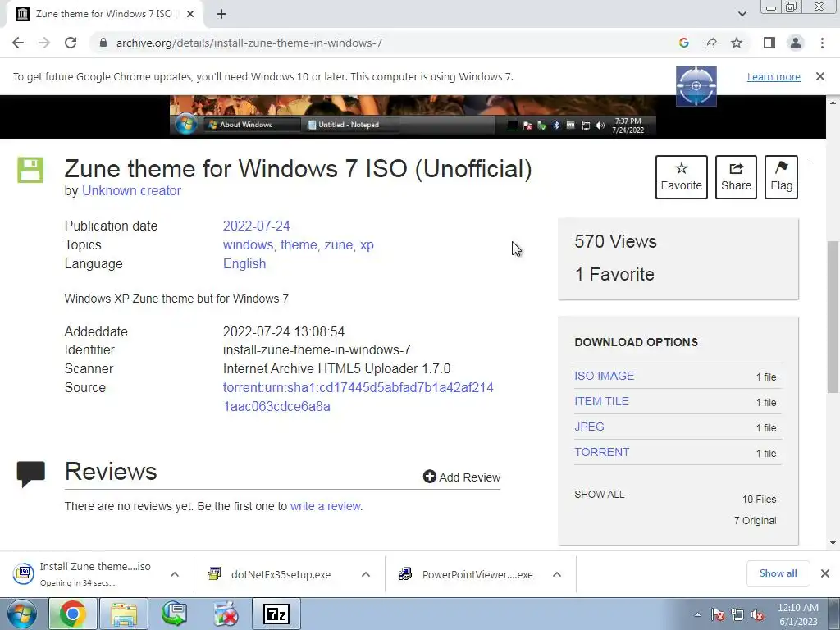Viewport: 840px width, 630px height.
Task: Show hidden system tray icons
Action: (x=697, y=615)
